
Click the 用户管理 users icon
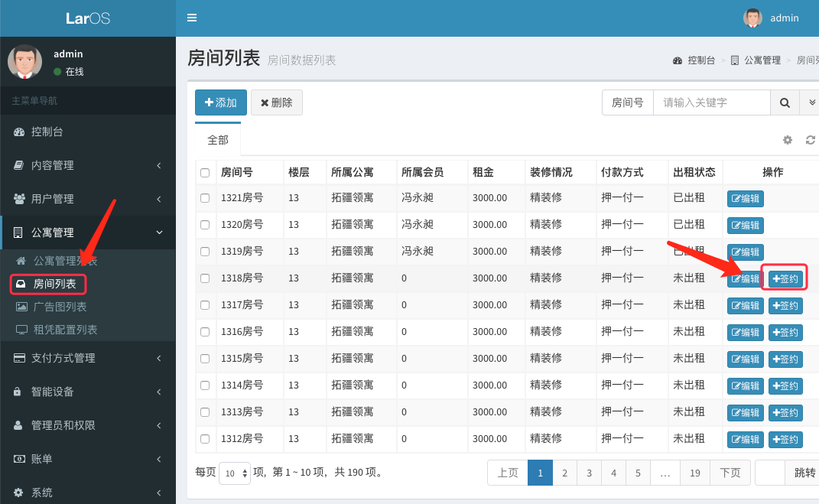pos(19,199)
